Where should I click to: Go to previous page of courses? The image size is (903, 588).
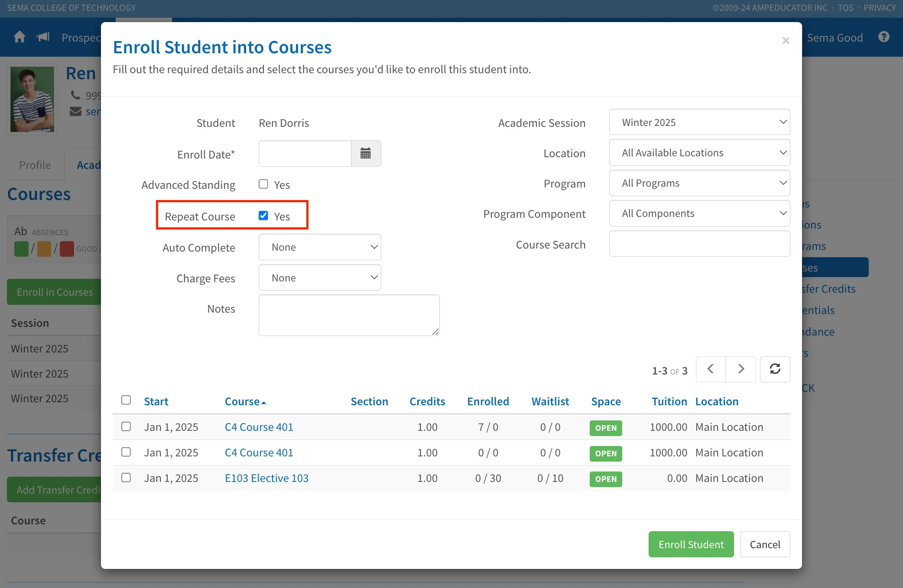click(x=711, y=369)
